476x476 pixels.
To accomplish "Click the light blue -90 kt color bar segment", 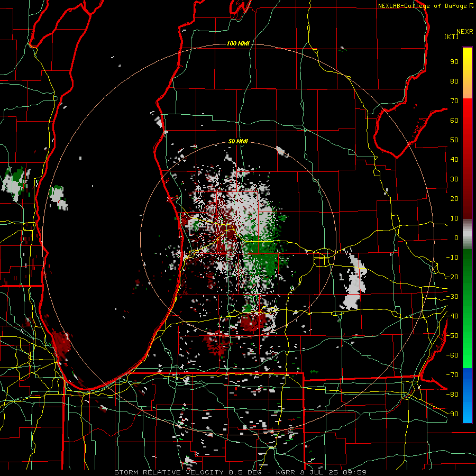I will tap(467, 414).
